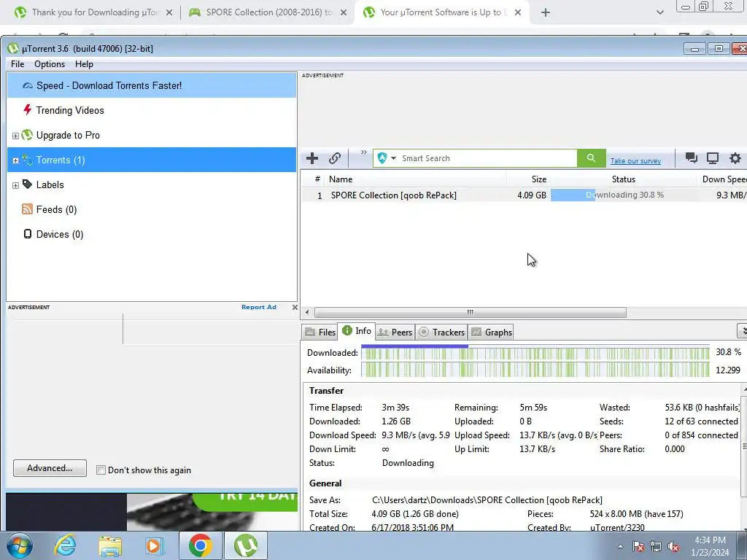747x560 pixels.
Task: Expand the Torrents (1) tree node
Action: [16, 160]
